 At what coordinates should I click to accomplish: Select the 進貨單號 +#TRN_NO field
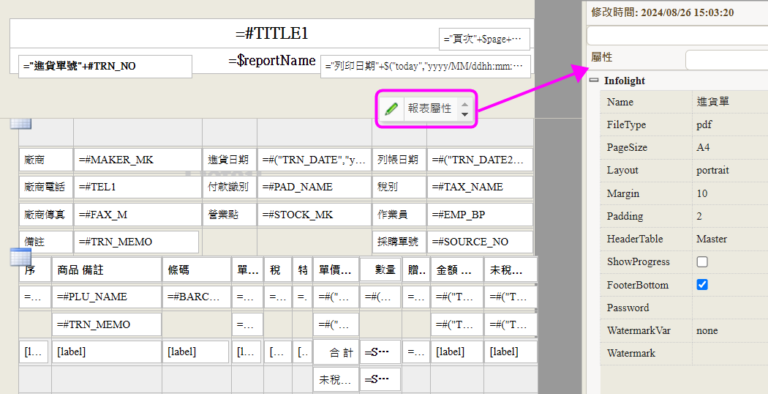pyautogui.click(x=105, y=66)
